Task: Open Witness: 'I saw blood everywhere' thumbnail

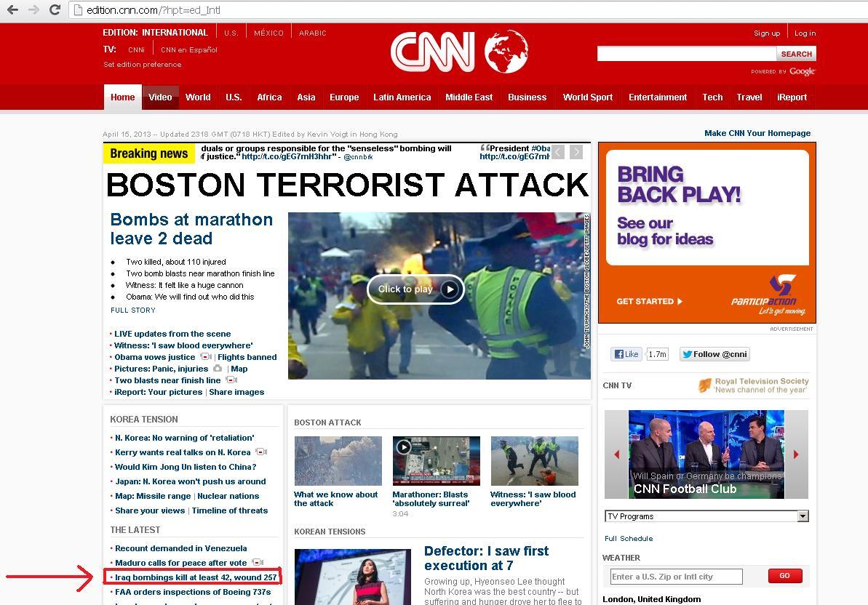Action: tap(534, 461)
